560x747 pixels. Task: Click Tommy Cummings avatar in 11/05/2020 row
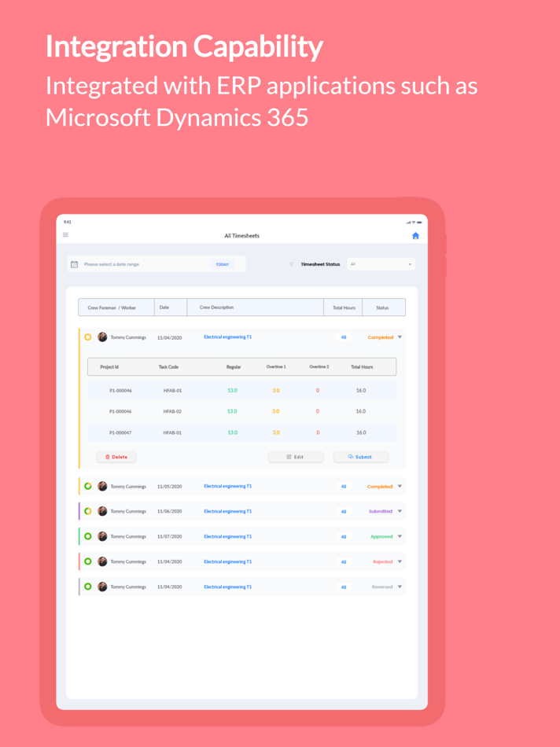[102, 487]
